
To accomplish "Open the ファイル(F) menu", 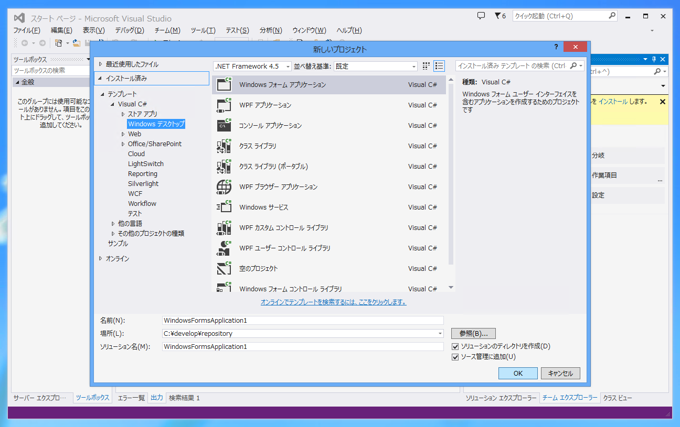I will 26,30.
